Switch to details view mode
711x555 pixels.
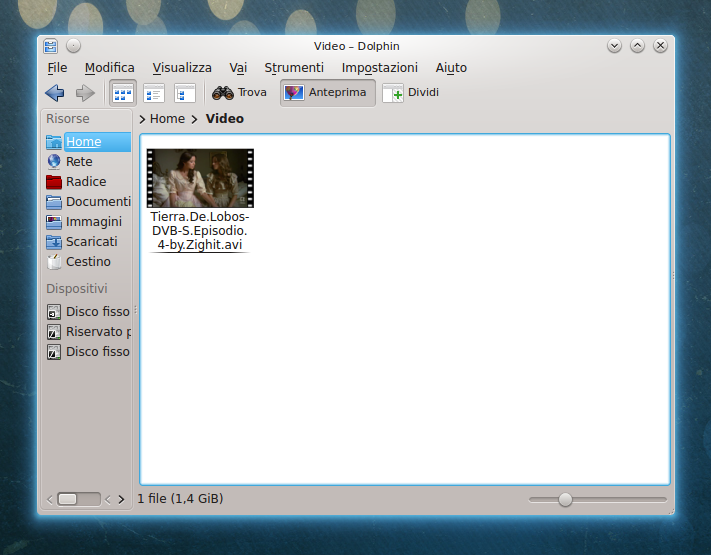pyautogui.click(x=154, y=93)
